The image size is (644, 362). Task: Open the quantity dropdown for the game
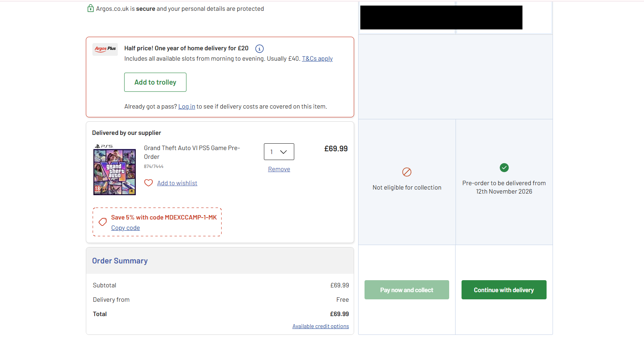(x=279, y=152)
